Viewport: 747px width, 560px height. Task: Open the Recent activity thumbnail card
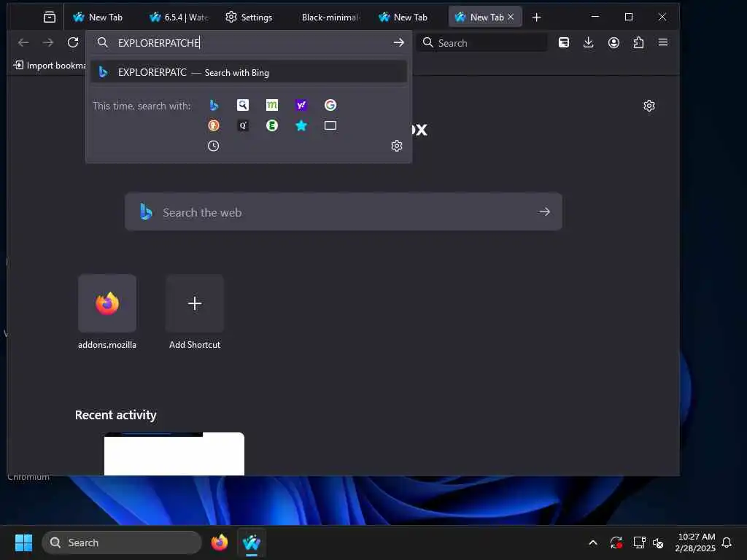pos(174,454)
